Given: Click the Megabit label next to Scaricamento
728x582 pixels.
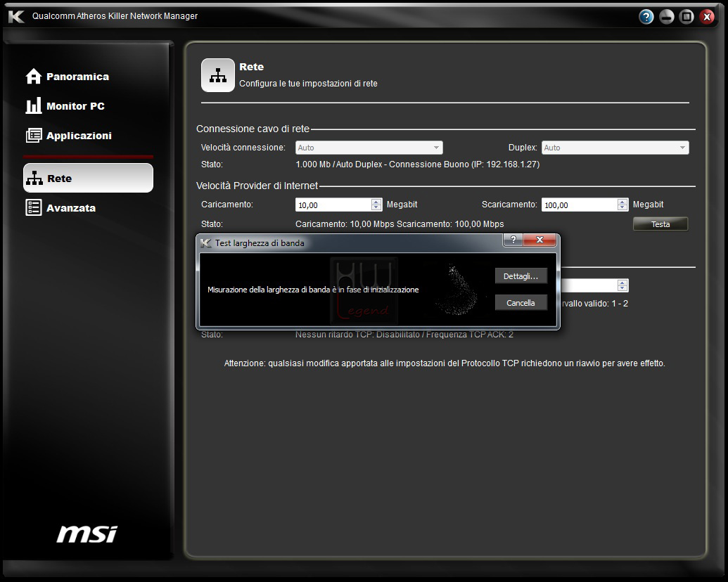Looking at the screenshot, I should click(648, 205).
